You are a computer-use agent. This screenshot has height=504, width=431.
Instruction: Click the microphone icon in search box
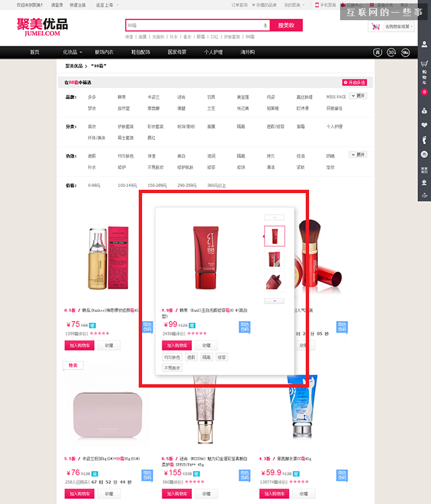coord(265,26)
